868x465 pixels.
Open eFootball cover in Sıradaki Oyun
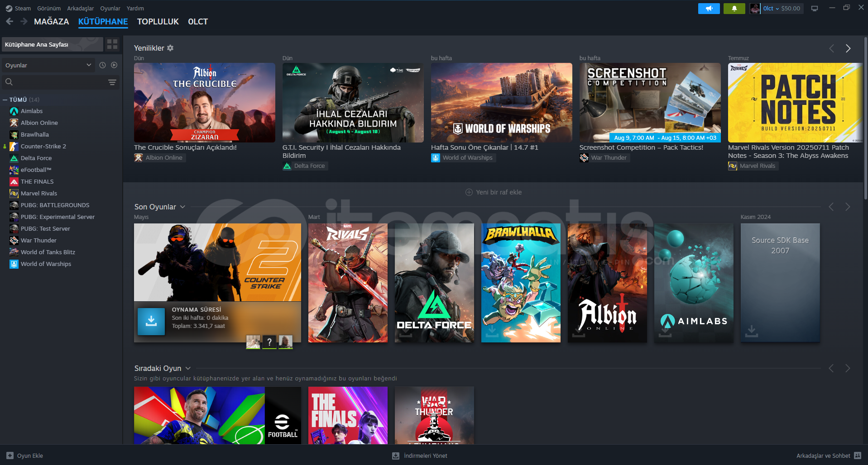(x=217, y=415)
